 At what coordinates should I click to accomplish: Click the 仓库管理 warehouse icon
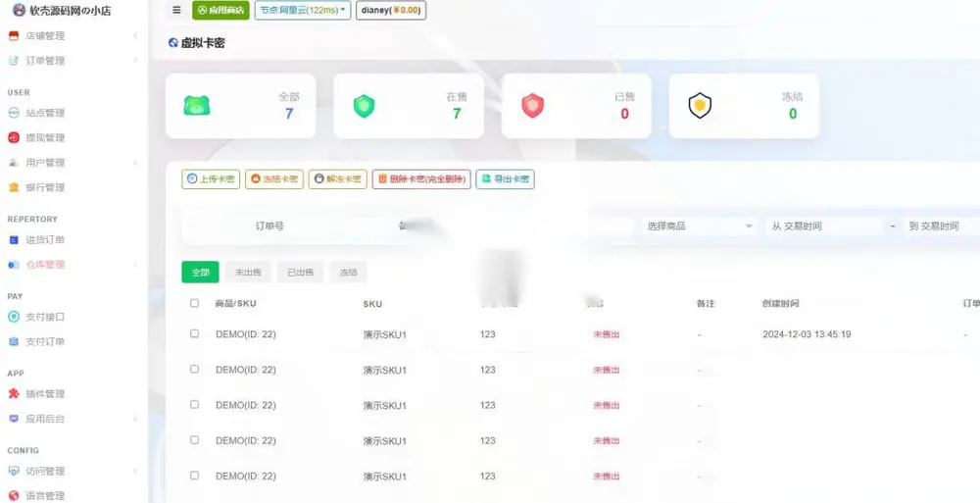point(14,265)
